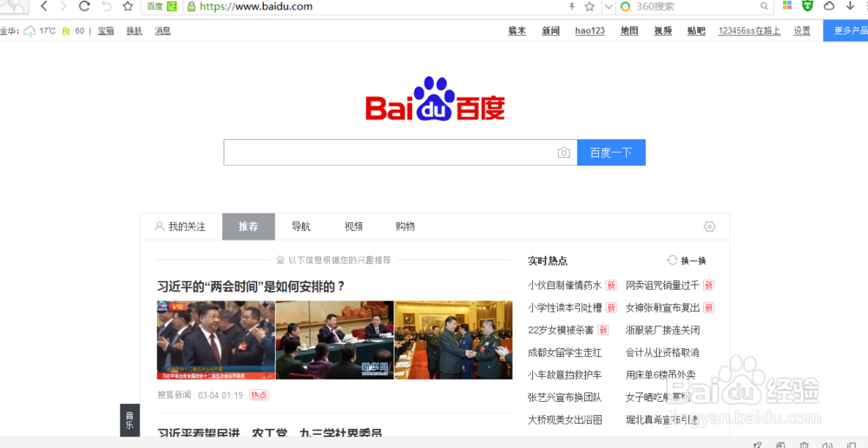Open the first news thumbnail image

tap(216, 340)
